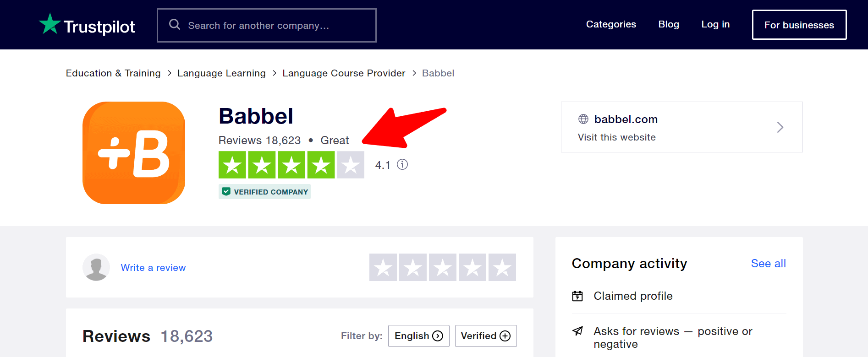Click the paper plane review-invite icon

coord(577,331)
